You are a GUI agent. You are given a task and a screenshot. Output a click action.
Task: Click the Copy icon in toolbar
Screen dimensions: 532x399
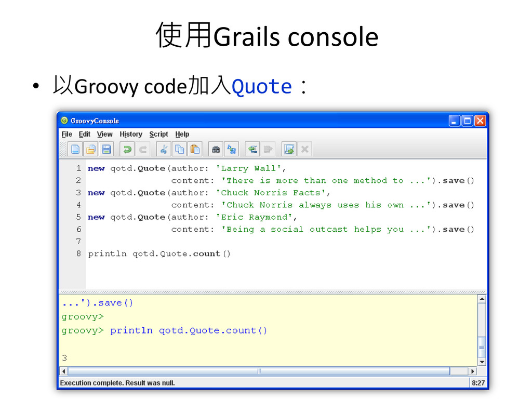coord(179,149)
